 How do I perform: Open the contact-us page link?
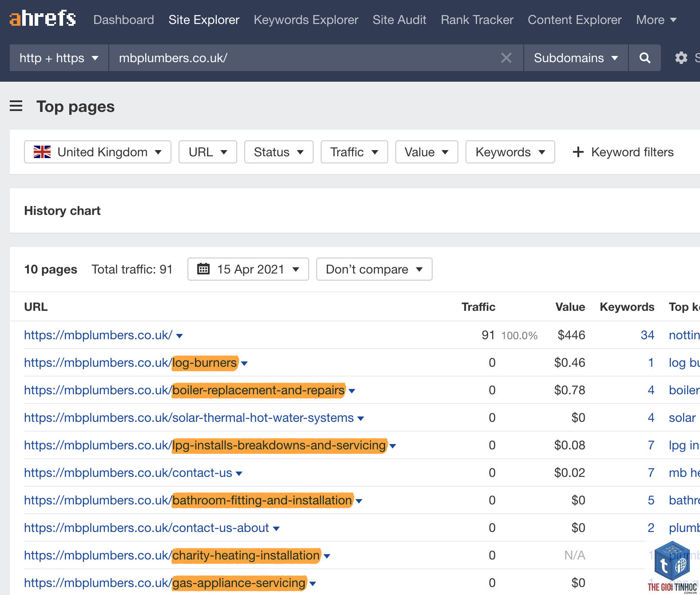pyautogui.click(x=128, y=472)
